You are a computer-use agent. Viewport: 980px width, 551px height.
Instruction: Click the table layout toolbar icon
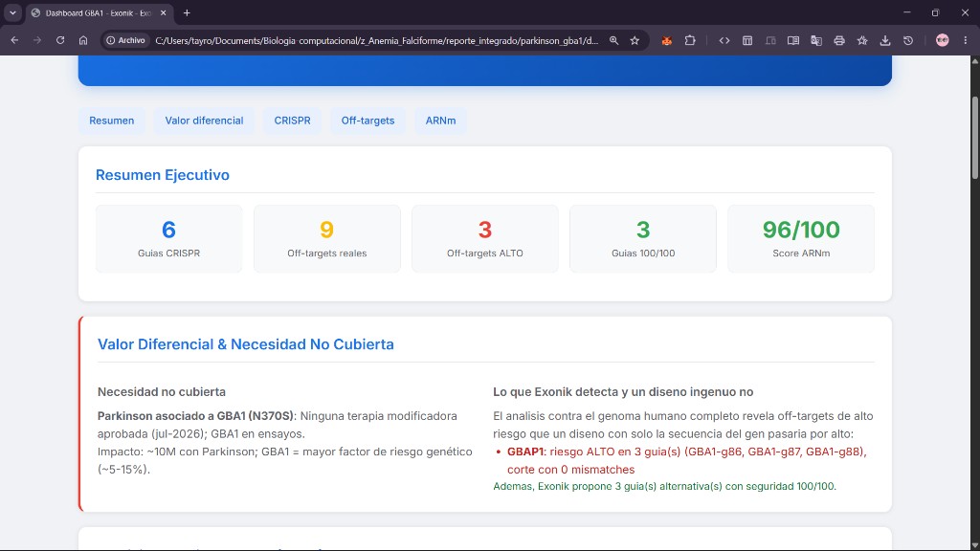tap(747, 40)
